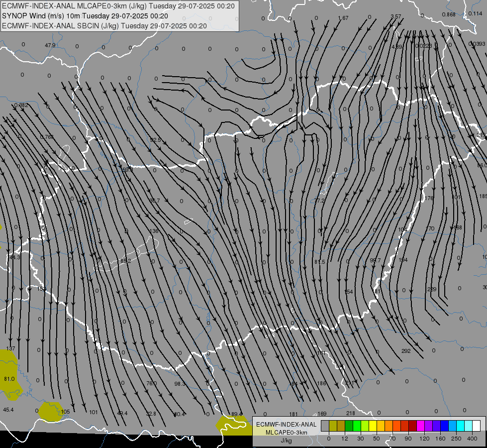Click the SYNOP Wind title line
This screenshot has width=487, height=448.
pyautogui.click(x=85, y=16)
